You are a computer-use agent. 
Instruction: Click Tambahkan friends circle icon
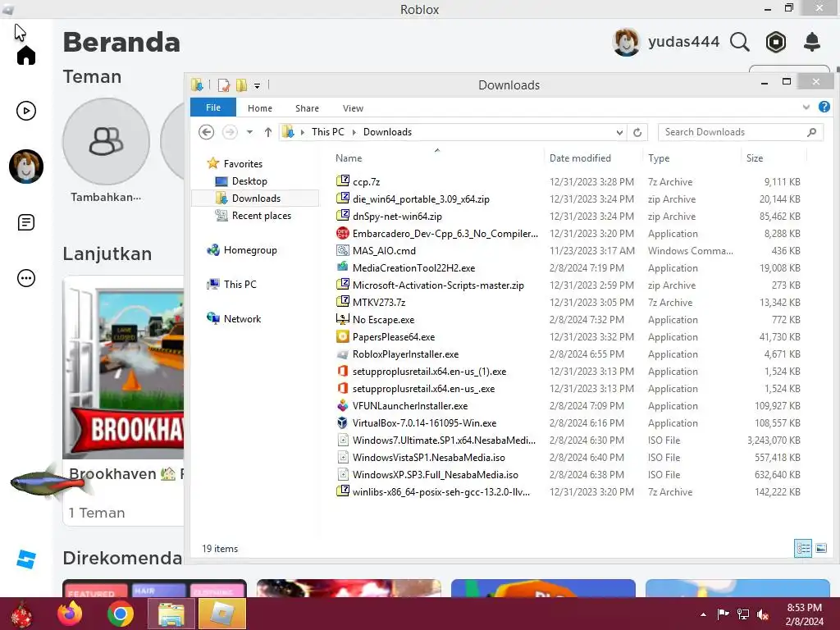point(106,141)
